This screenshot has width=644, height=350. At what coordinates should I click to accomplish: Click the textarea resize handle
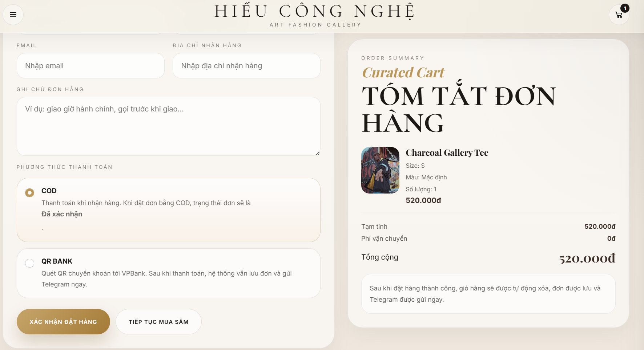pos(318,153)
